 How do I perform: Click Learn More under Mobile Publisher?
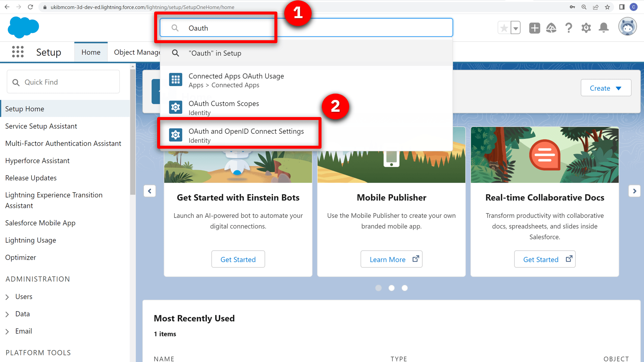(x=391, y=259)
